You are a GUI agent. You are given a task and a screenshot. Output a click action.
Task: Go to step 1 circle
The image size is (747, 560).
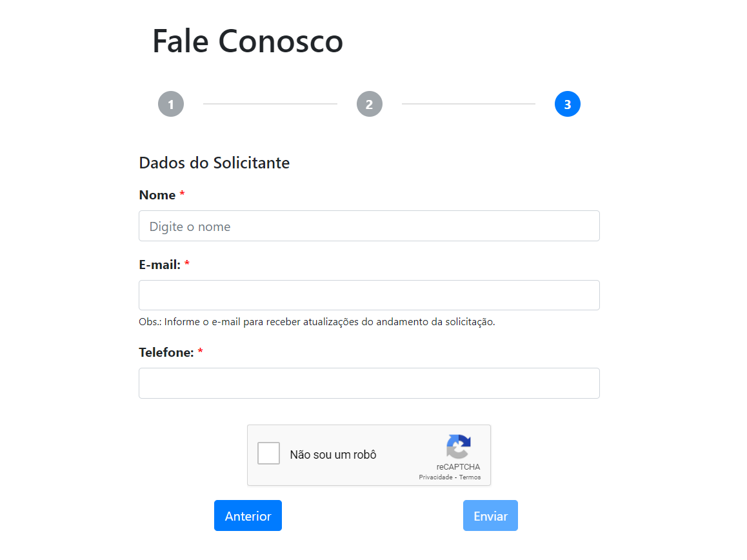point(170,104)
